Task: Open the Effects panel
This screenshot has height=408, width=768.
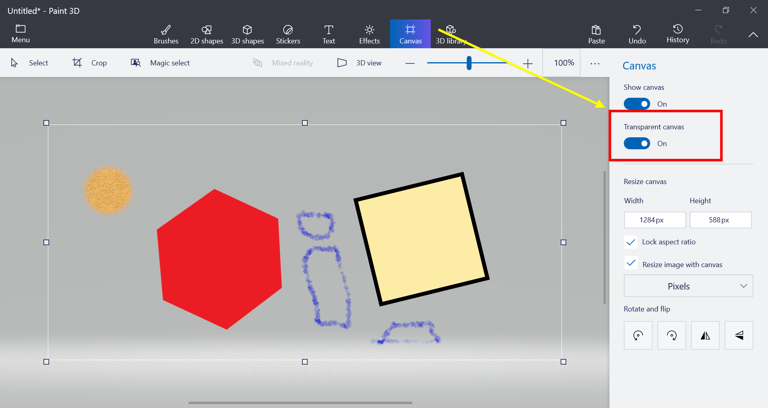Action: coord(369,34)
